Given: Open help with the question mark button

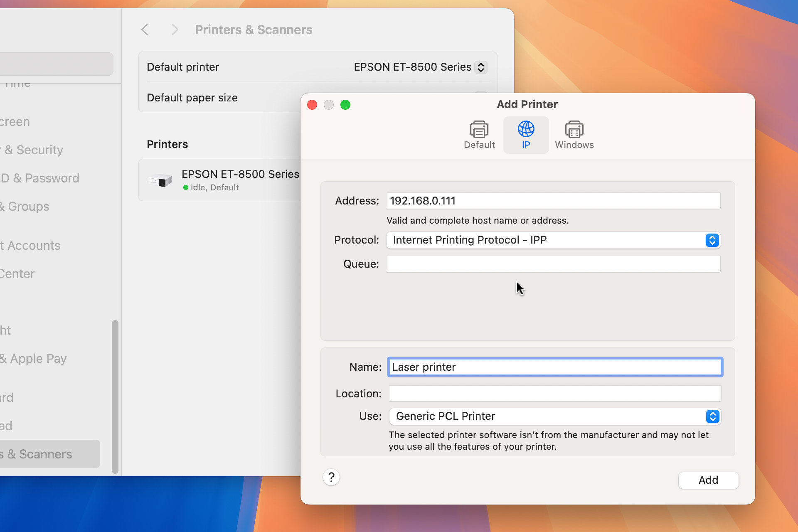Looking at the screenshot, I should coord(331,477).
